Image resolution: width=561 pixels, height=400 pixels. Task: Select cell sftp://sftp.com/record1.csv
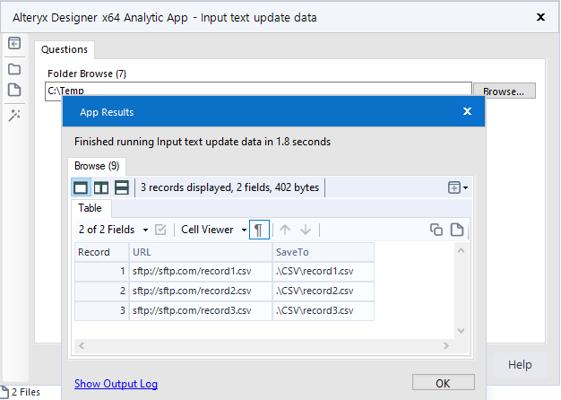(201, 271)
